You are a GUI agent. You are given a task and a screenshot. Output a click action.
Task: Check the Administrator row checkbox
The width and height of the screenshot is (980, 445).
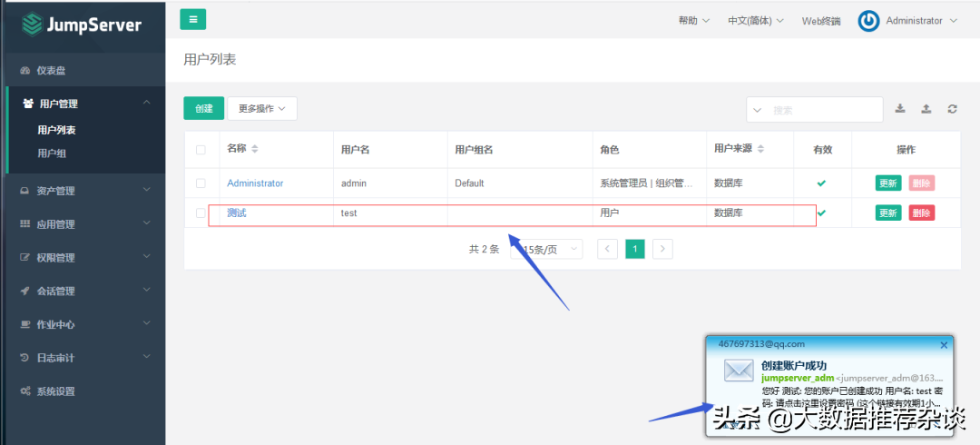[x=201, y=183]
